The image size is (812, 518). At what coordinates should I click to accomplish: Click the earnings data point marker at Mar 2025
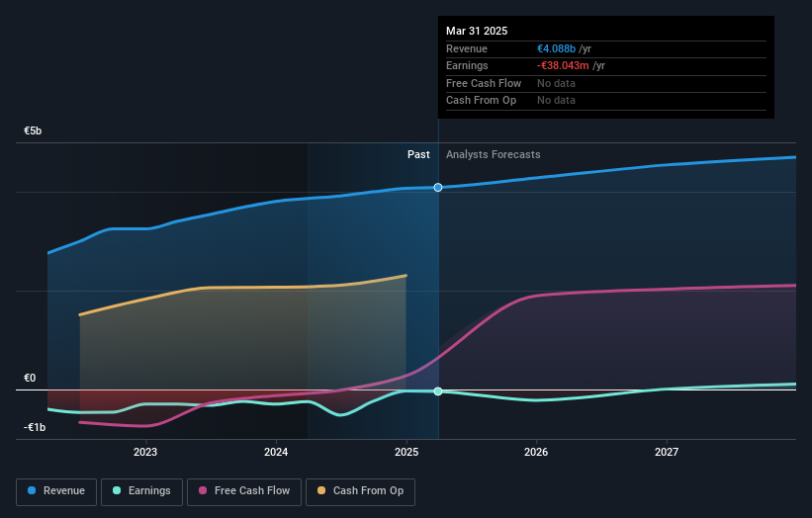pyautogui.click(x=438, y=391)
